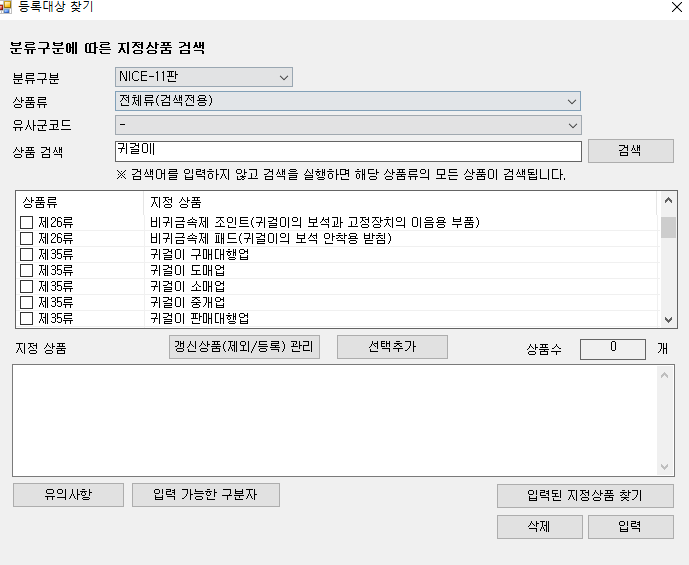Select the 귀걸이 도매업 row text

coord(188,270)
